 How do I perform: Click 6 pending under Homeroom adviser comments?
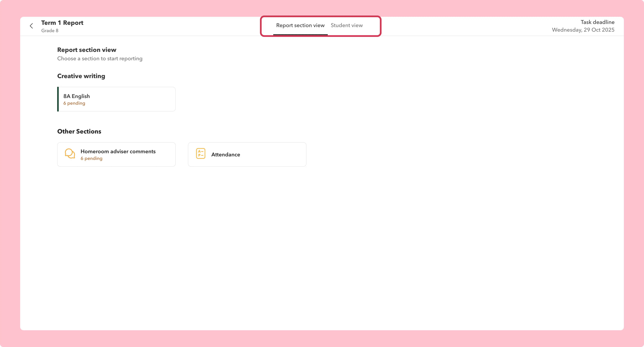click(92, 158)
